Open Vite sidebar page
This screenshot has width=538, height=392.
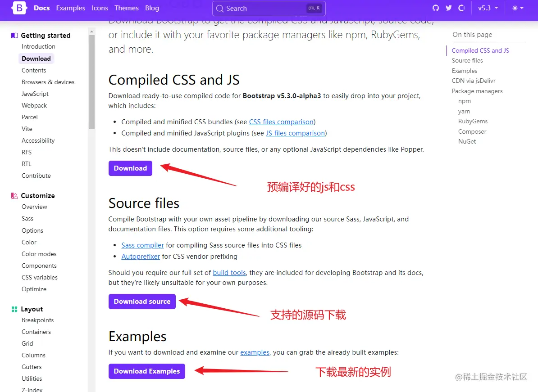pyautogui.click(x=27, y=129)
